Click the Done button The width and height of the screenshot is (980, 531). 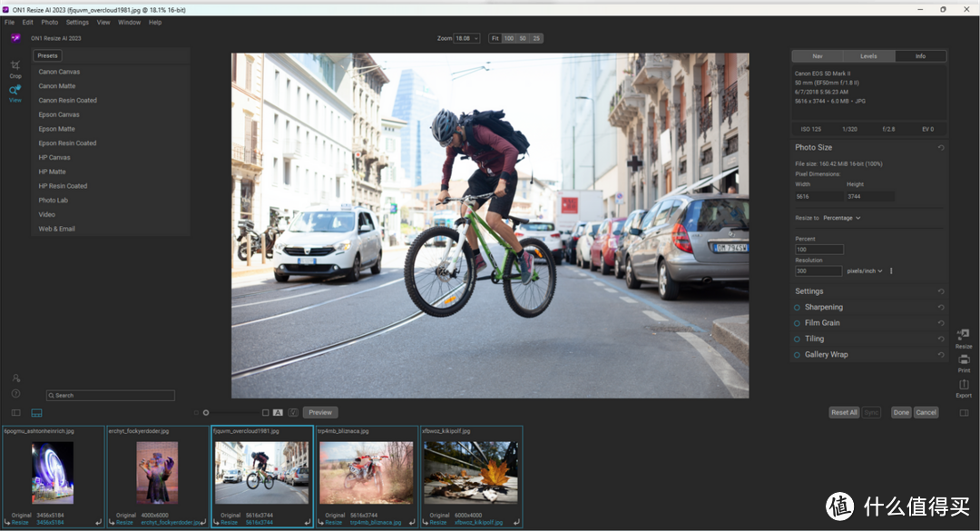pos(901,413)
